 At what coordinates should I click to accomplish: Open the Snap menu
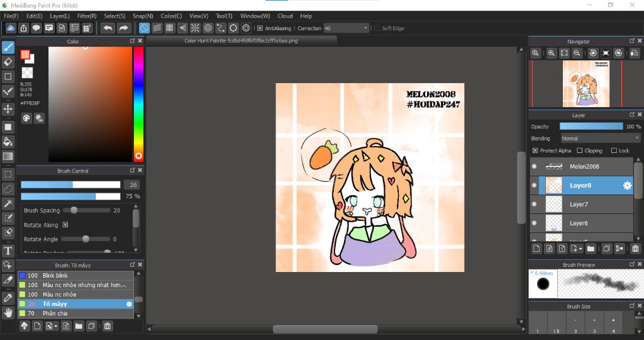click(143, 16)
